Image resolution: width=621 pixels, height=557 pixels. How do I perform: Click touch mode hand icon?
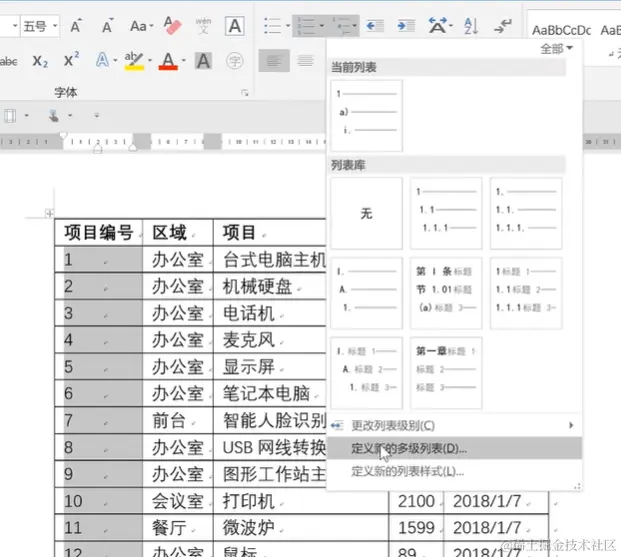[x=54, y=116]
